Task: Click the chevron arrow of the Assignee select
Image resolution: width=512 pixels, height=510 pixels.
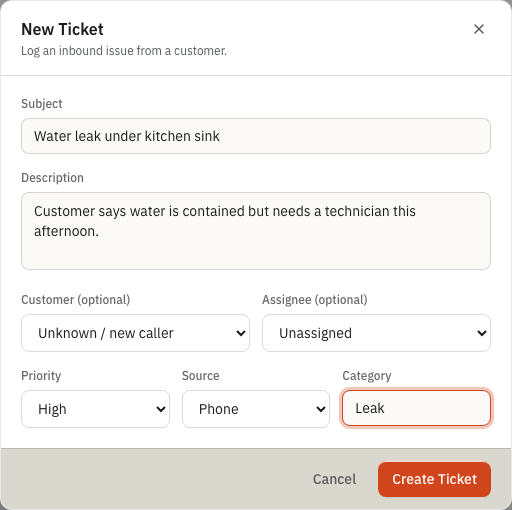Action: pyautogui.click(x=482, y=333)
